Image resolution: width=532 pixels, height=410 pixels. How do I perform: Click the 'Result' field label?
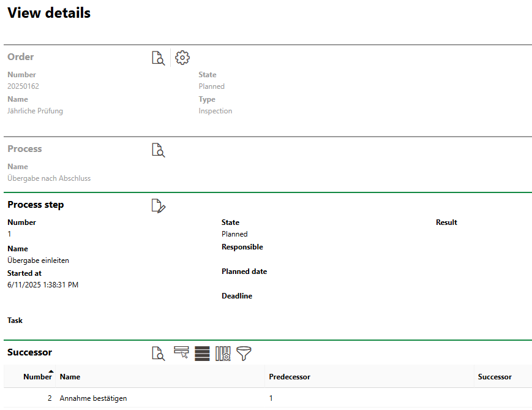[446, 222]
